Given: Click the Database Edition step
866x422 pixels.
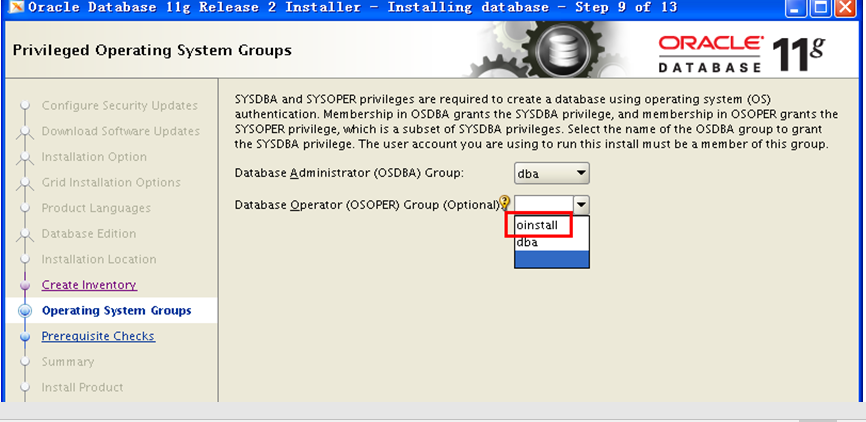Looking at the screenshot, I should pos(88,234).
